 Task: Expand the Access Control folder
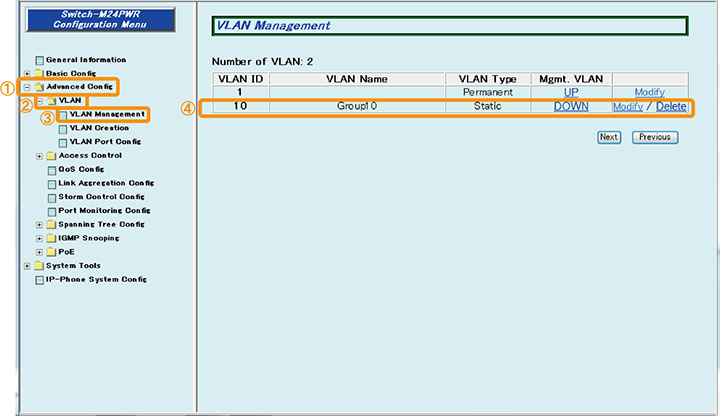coord(39,156)
